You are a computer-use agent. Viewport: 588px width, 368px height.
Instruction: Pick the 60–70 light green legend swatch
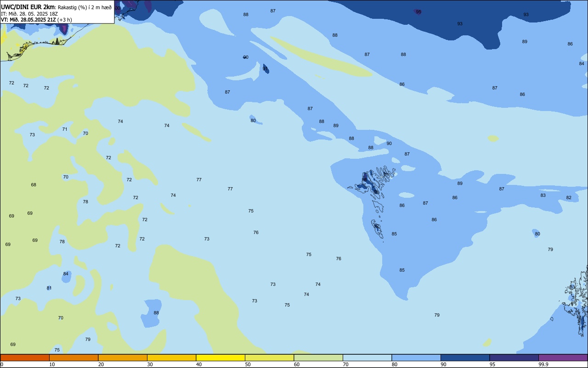pyautogui.click(x=318, y=357)
